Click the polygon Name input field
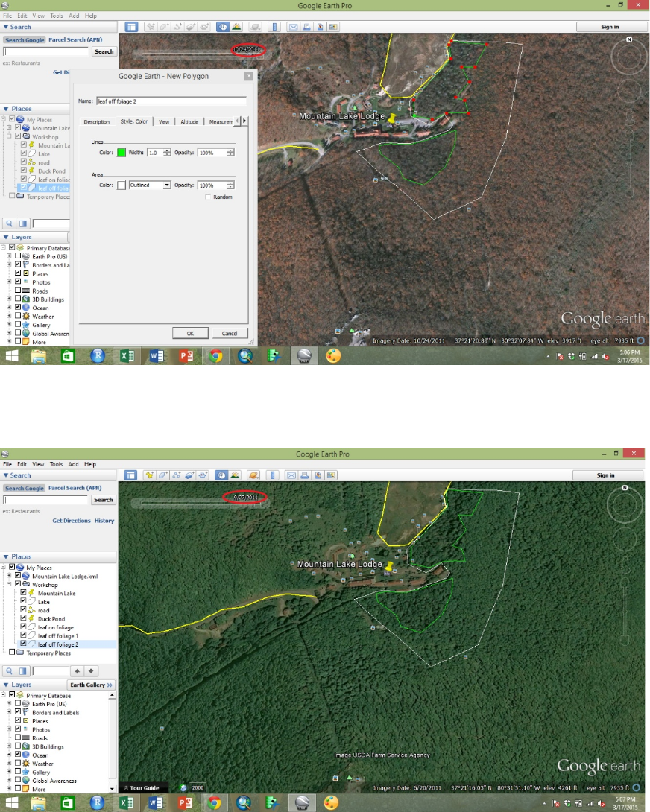This screenshot has height=812, width=650. 171,101
